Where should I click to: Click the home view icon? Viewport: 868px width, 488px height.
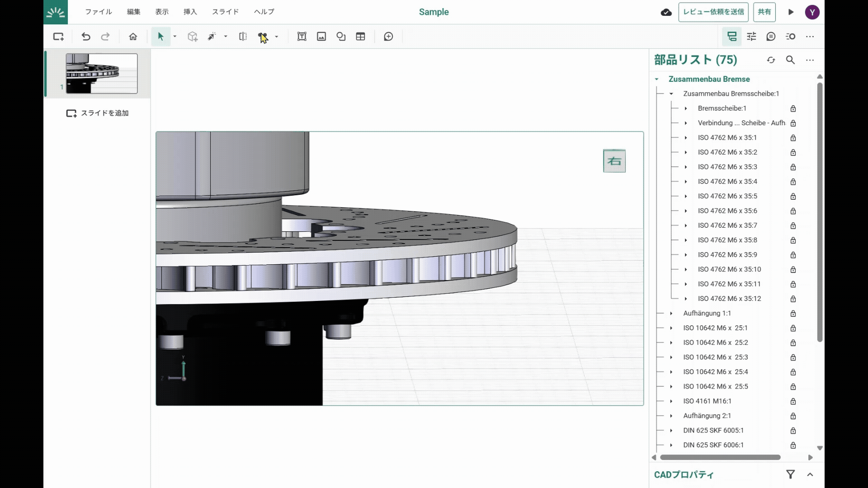click(x=133, y=37)
